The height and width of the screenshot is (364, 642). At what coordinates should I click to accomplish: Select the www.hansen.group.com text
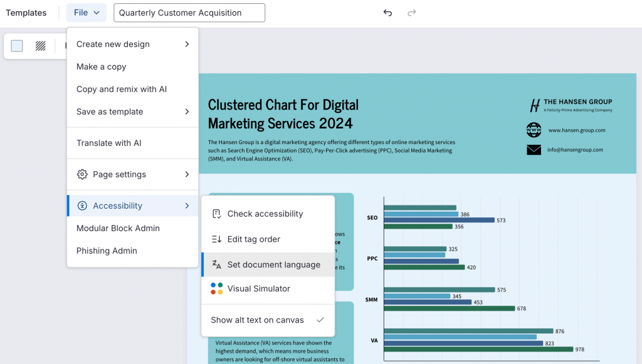tap(577, 130)
